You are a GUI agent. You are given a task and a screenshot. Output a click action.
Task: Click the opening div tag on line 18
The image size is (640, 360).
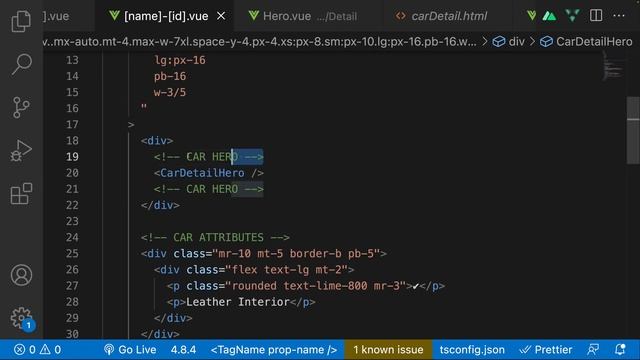coord(157,141)
